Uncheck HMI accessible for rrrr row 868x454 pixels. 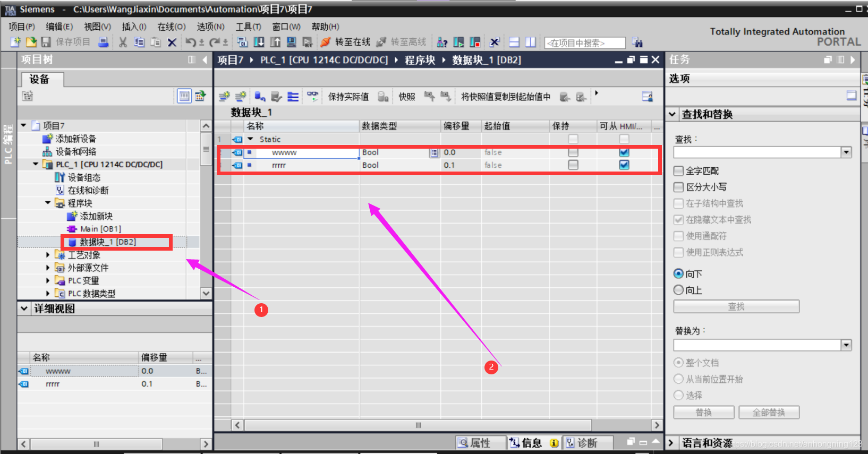pyautogui.click(x=624, y=165)
